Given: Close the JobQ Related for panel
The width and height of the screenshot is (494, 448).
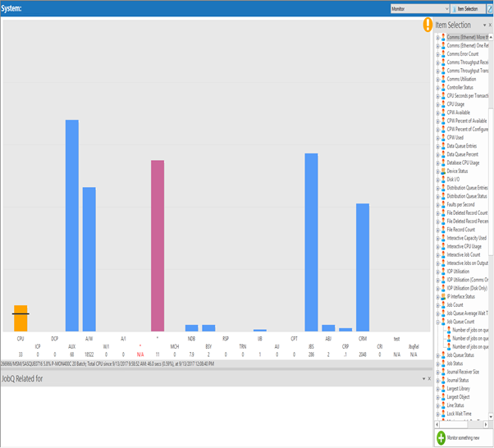Looking at the screenshot, I should pos(428,379).
